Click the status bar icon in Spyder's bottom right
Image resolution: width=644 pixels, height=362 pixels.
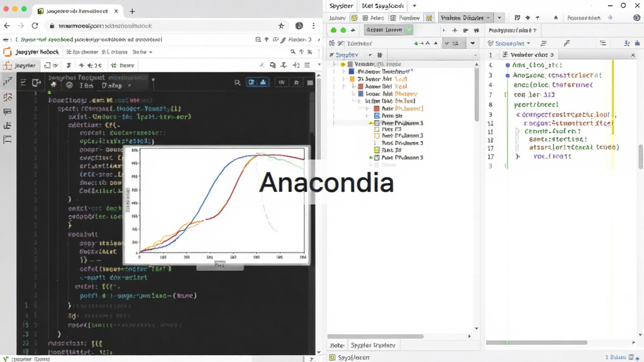tap(631, 357)
